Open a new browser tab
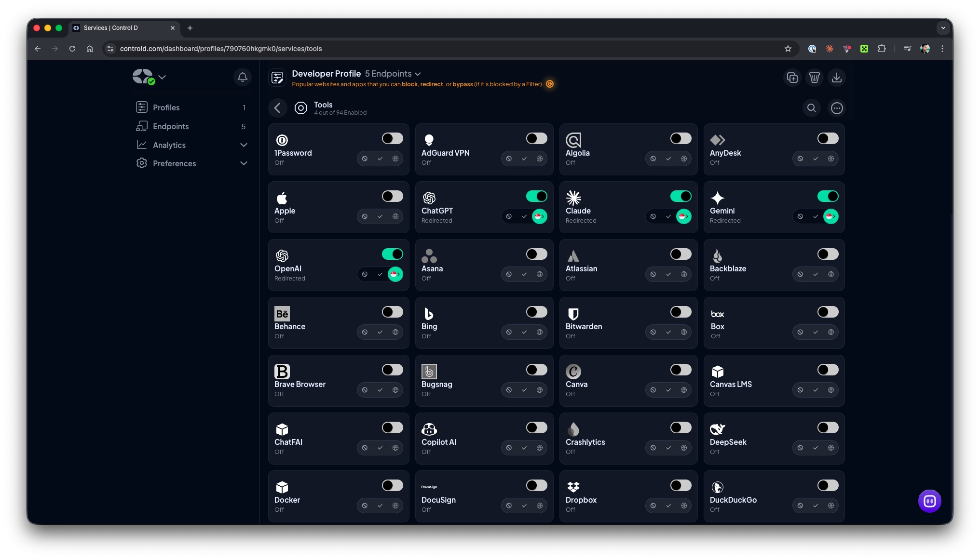Image resolution: width=980 pixels, height=560 pixels. click(190, 28)
